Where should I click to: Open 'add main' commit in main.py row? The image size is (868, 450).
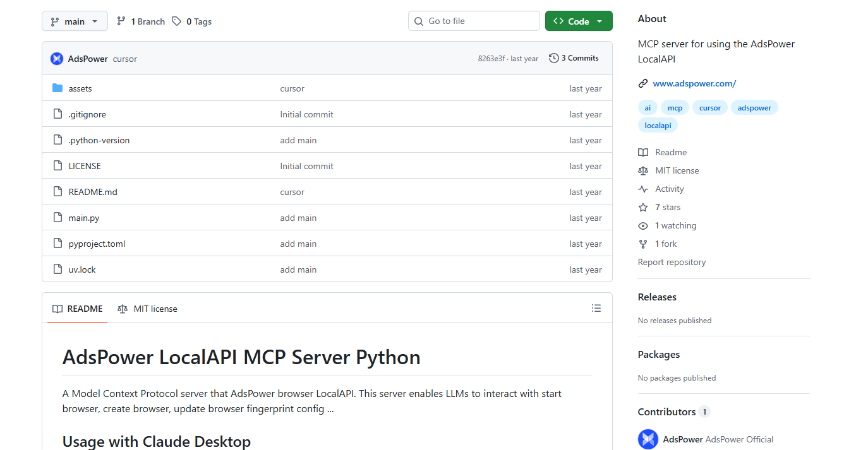pyautogui.click(x=298, y=218)
